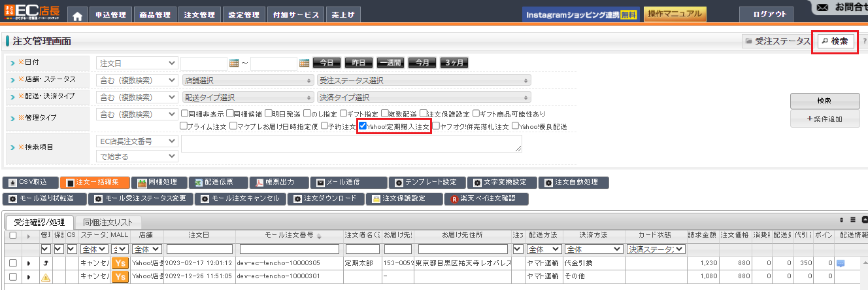Image resolution: width=868 pixels, height=290 pixels.
Task: Uncheck the Yahoo!定期購入注文 checkbox
Action: (x=363, y=126)
